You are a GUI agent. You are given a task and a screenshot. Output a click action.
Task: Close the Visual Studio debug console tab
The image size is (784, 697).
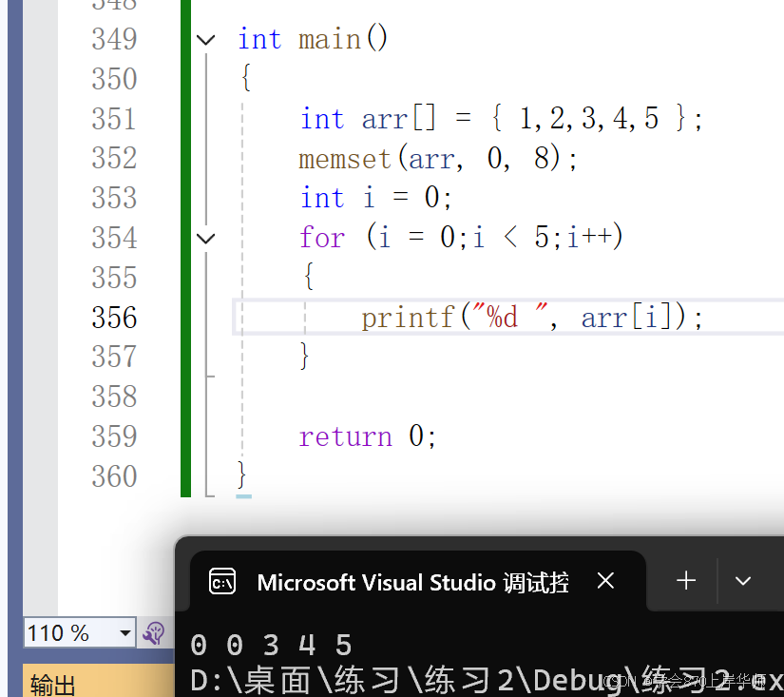coord(605,581)
